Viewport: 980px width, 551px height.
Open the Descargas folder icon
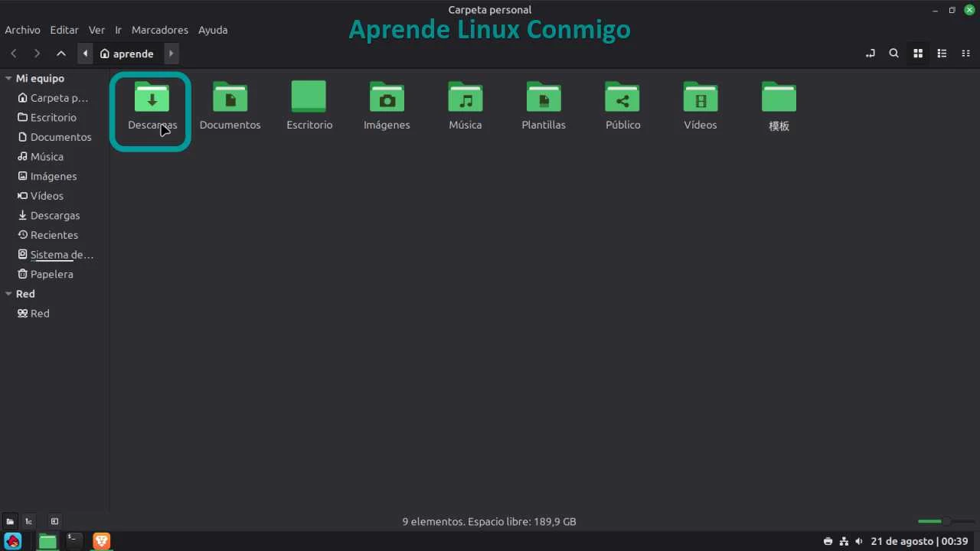coord(152,96)
